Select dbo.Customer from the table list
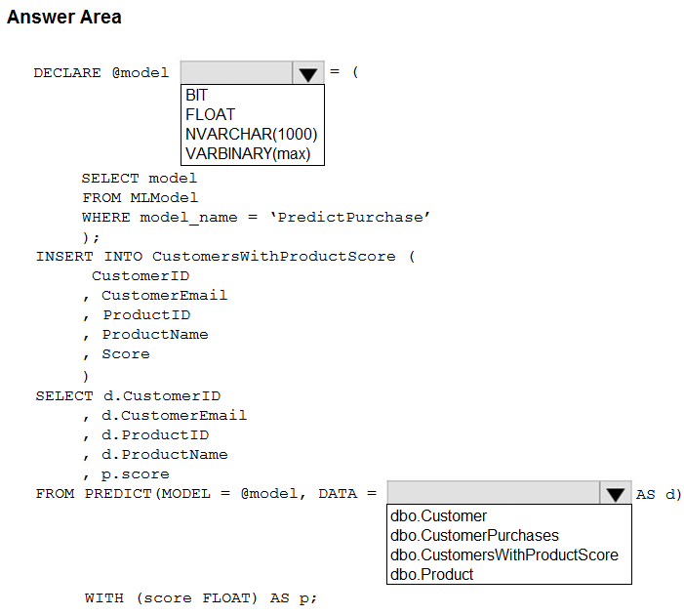The height and width of the screenshot is (616, 684). 438,515
